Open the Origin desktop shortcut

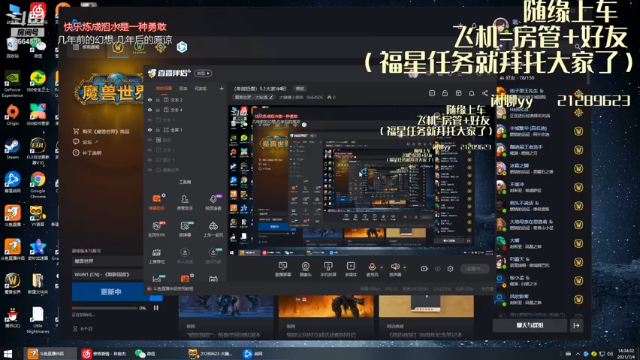[x=12, y=114]
